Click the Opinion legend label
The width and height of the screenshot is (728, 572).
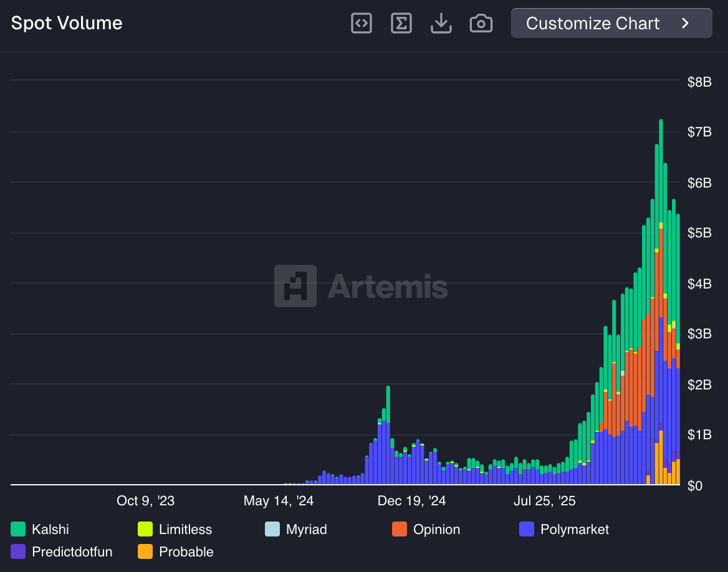point(436,529)
